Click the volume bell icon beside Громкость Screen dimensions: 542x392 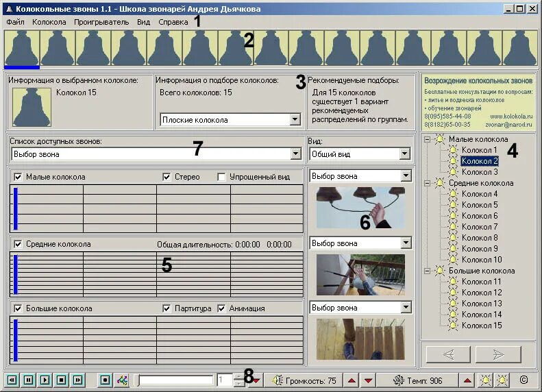pos(278,380)
